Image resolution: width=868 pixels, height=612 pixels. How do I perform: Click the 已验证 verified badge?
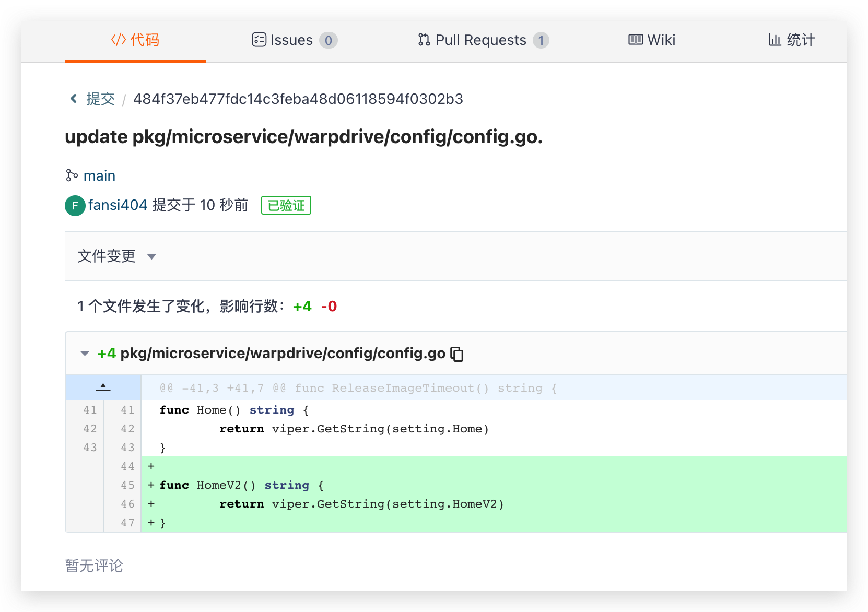coord(286,205)
